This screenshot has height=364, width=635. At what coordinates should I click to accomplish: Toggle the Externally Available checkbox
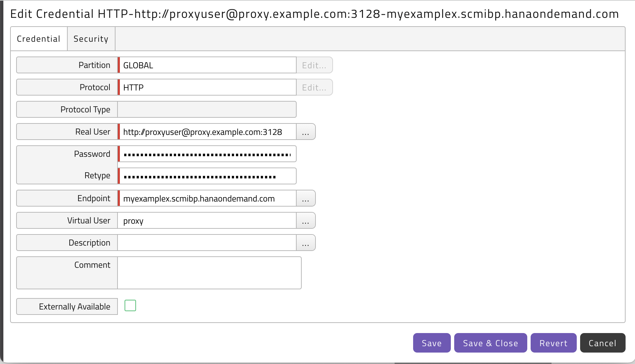(x=130, y=305)
